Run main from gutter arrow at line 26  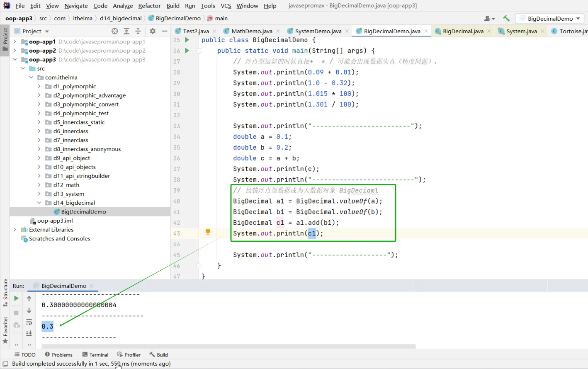[187, 51]
